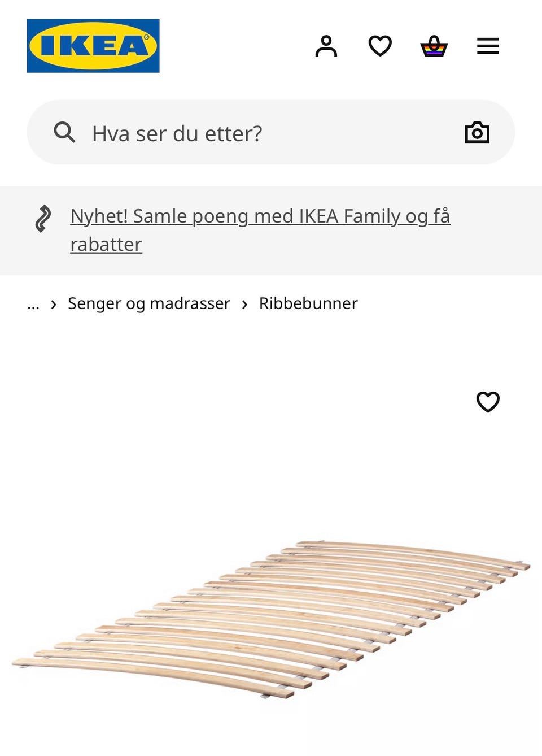Open the hamburger navigation menu

pos(487,46)
